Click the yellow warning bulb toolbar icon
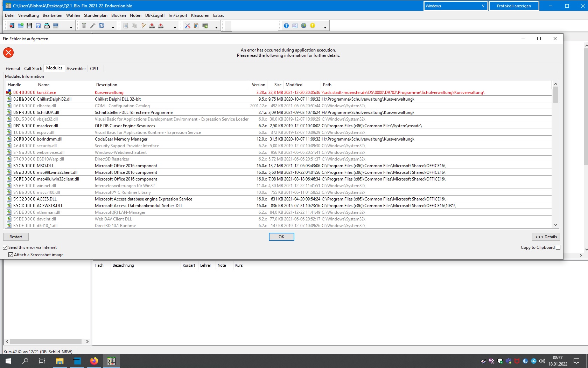Viewport: 588px width, 368px height. (313, 26)
